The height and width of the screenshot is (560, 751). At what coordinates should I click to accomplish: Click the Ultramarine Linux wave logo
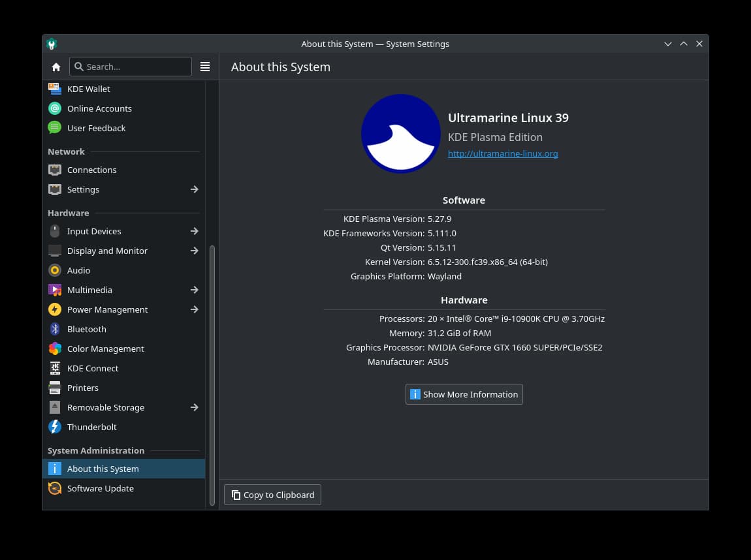(x=400, y=134)
